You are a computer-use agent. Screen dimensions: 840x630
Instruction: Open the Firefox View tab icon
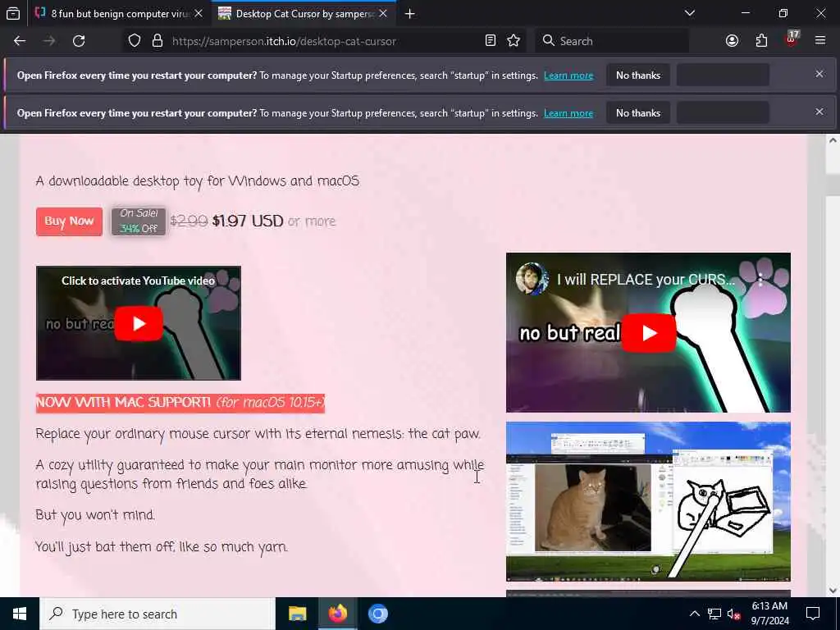[13, 13]
